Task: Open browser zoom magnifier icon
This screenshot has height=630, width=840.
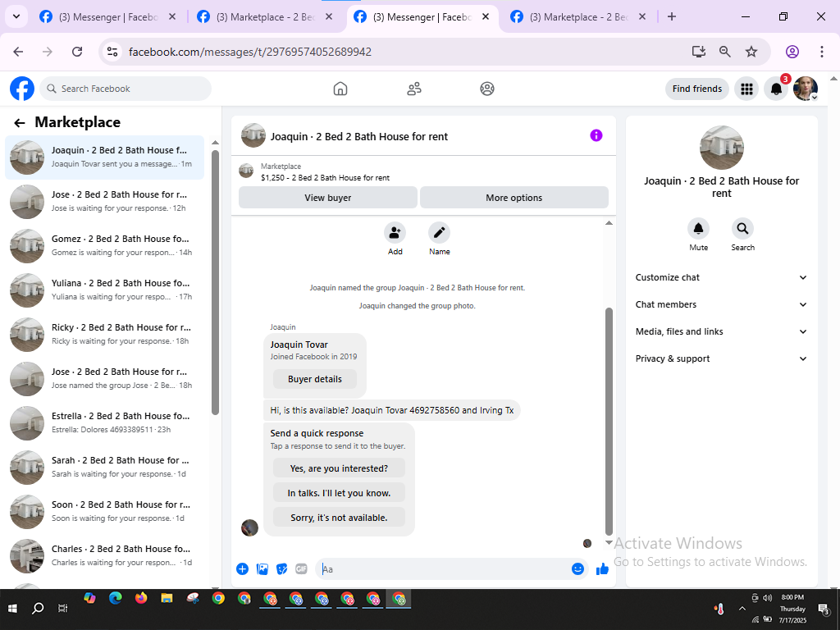Action: click(x=725, y=52)
